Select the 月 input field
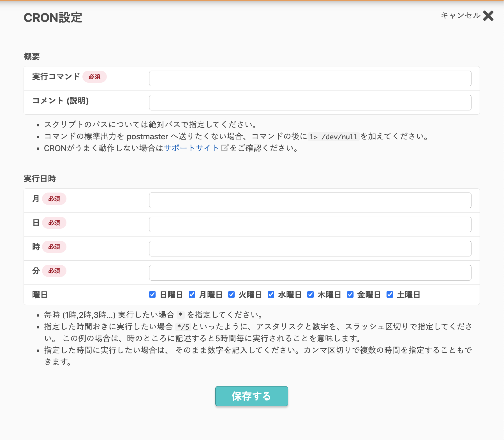This screenshot has height=440, width=504. pos(310,200)
